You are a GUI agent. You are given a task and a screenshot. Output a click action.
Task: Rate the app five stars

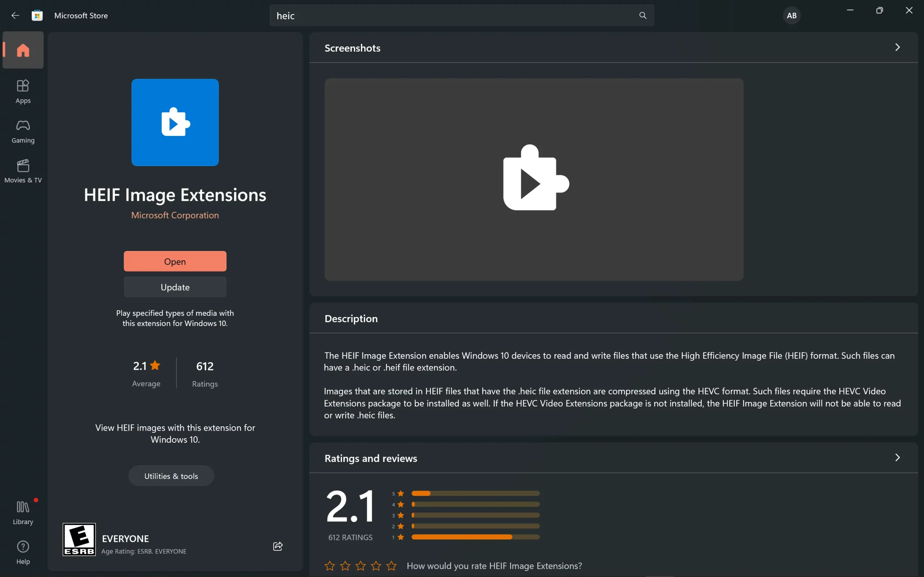(x=391, y=565)
